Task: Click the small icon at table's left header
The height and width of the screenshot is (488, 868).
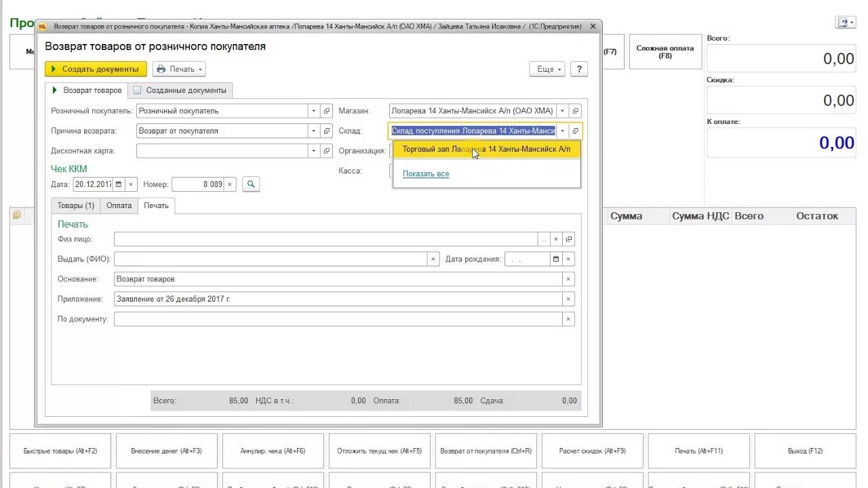Action: click(x=16, y=215)
